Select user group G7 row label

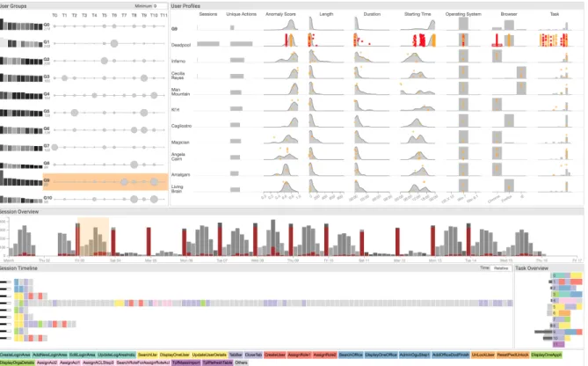[x=47, y=146]
